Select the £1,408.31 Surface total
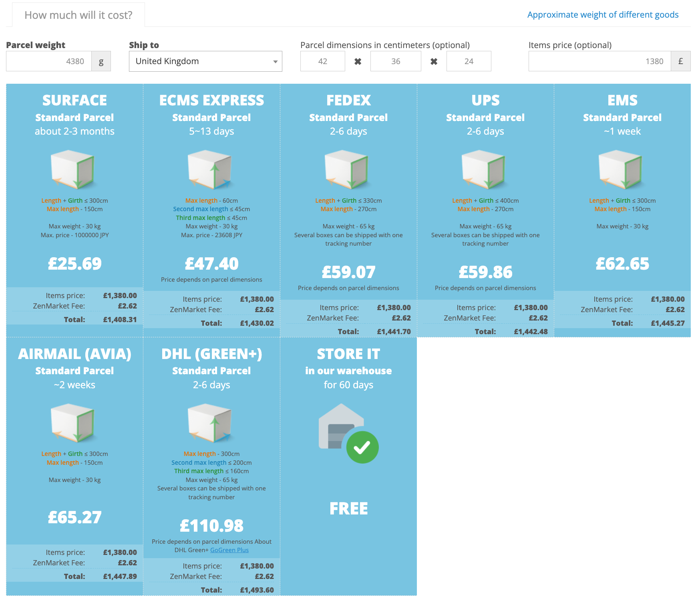 point(120,320)
